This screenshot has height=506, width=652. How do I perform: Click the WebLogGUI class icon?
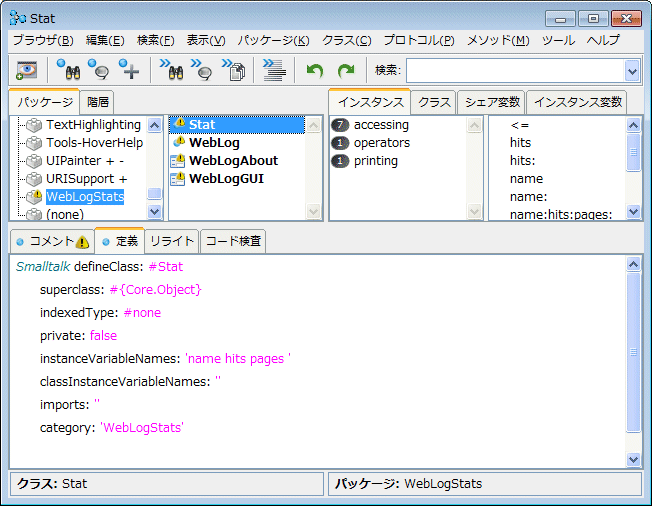click(178, 179)
